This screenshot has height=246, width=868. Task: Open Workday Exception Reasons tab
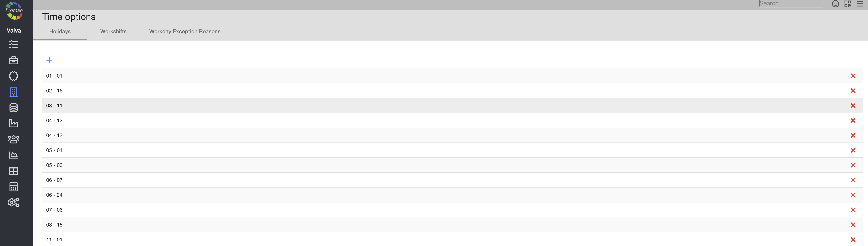pyautogui.click(x=185, y=31)
